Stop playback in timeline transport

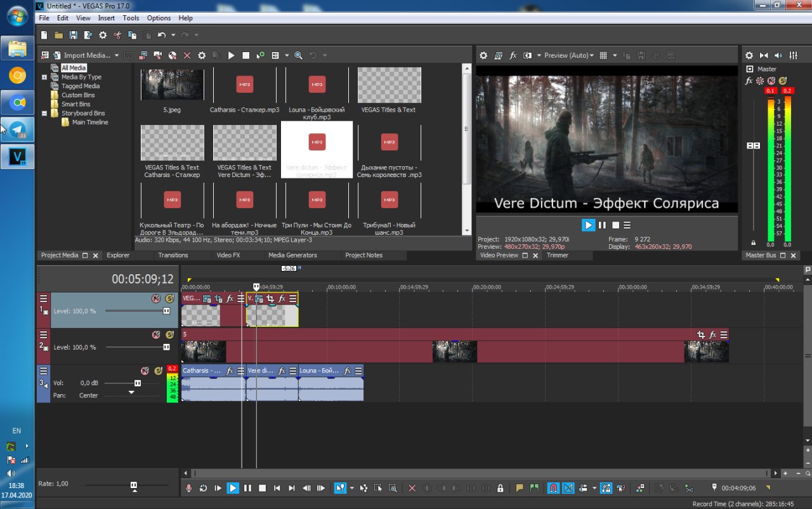262,488
